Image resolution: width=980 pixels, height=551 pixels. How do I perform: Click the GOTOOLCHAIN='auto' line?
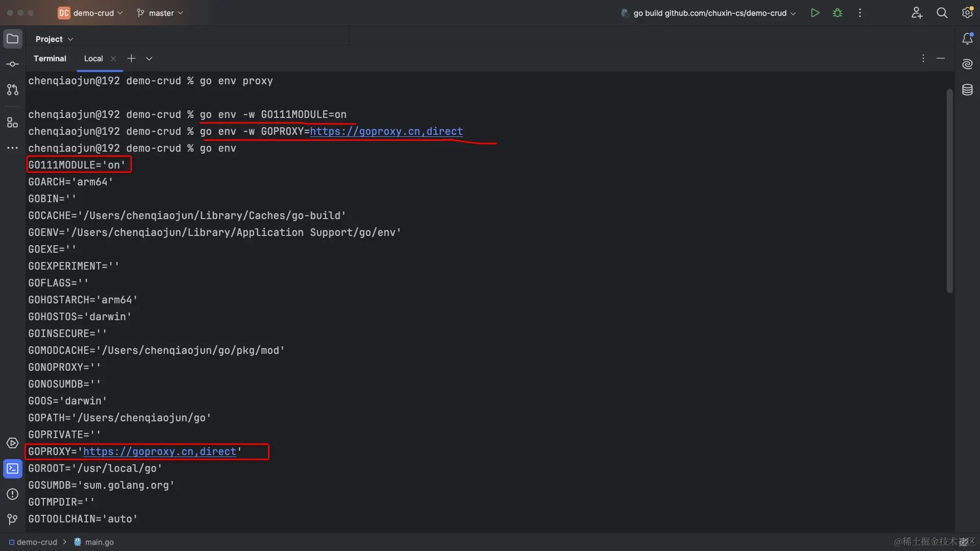point(83,519)
